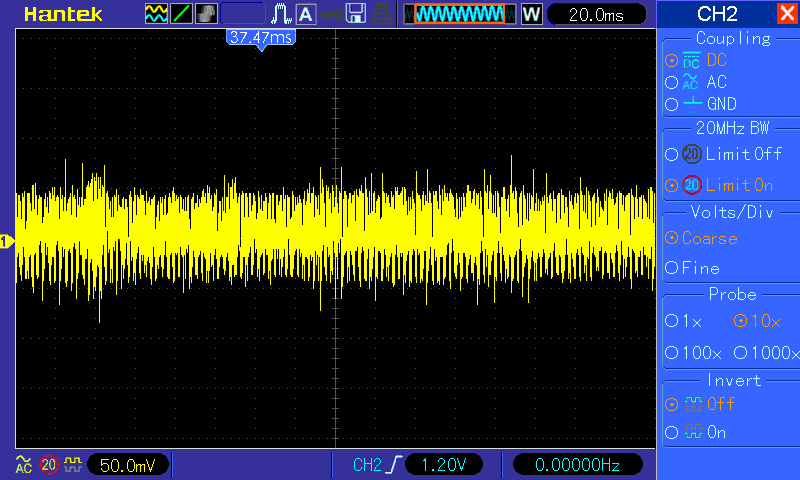This screenshot has height=480, width=800.
Task: Click the dual-waveform channel display icon
Action: 156,14
